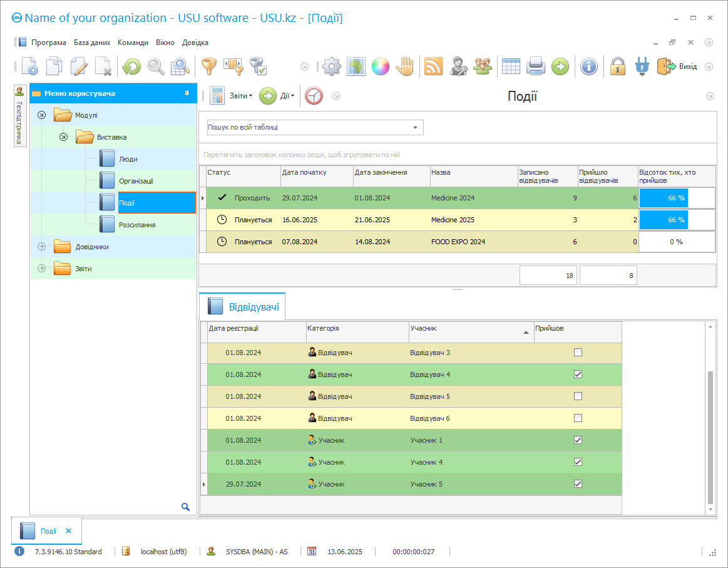Screen dimensions: 728x568
Task: Expand the Довідники tree node
Action: pos(41,247)
